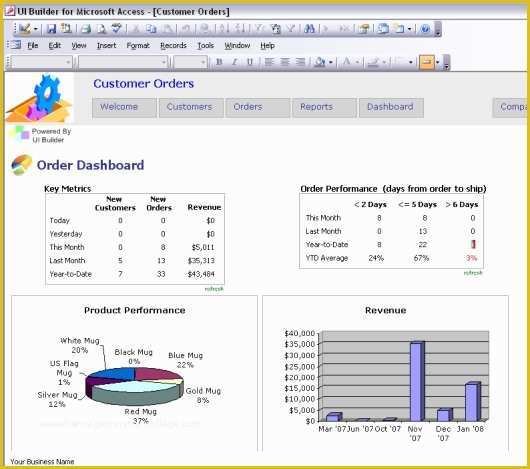Open the File menu
The height and width of the screenshot is (469, 530).
point(33,45)
